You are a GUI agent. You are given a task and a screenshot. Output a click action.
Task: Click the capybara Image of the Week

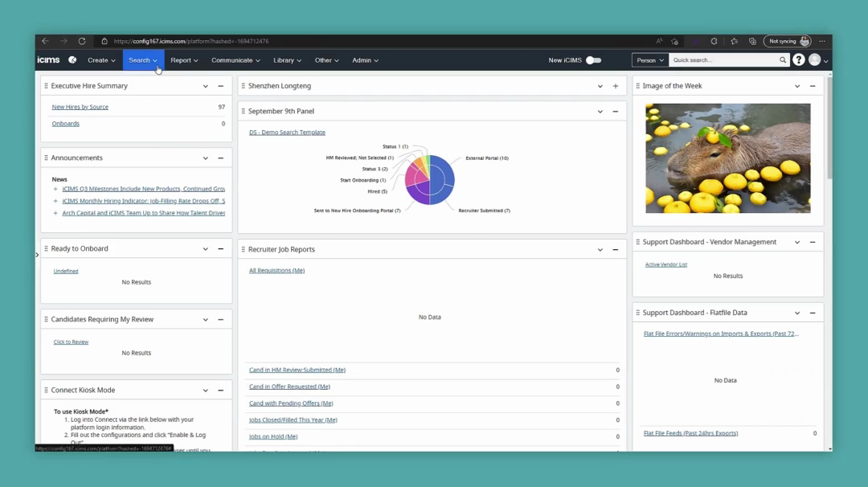[x=728, y=158]
